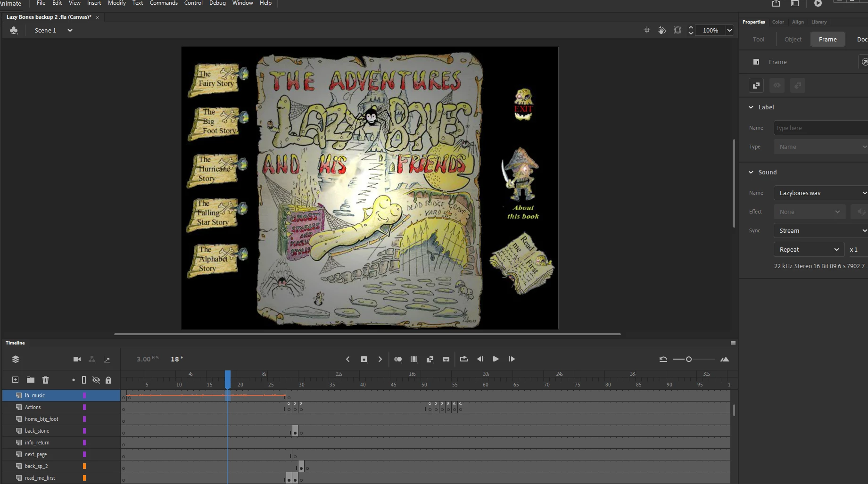Click the layer parenting view icon
This screenshot has width=868, height=484.
tap(92, 359)
